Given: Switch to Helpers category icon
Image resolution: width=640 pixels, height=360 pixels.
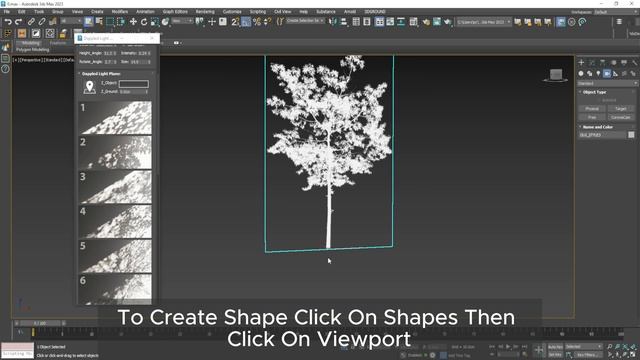Looking at the screenshot, I should (616, 73).
